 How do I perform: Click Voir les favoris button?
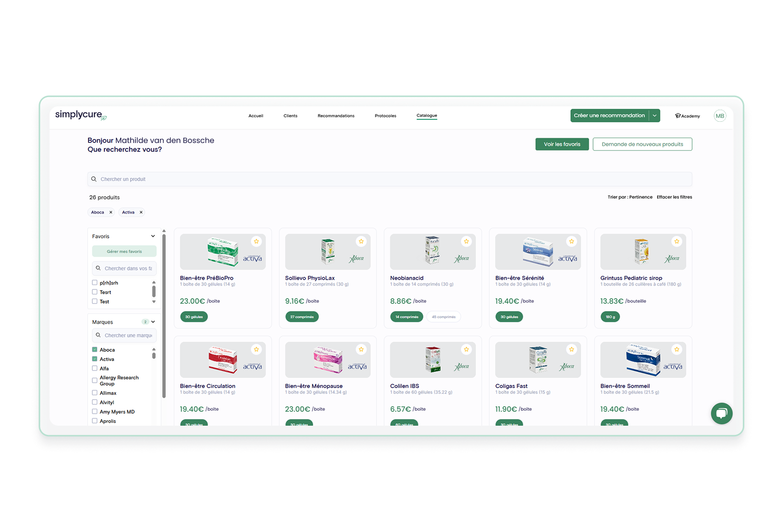coord(562,144)
